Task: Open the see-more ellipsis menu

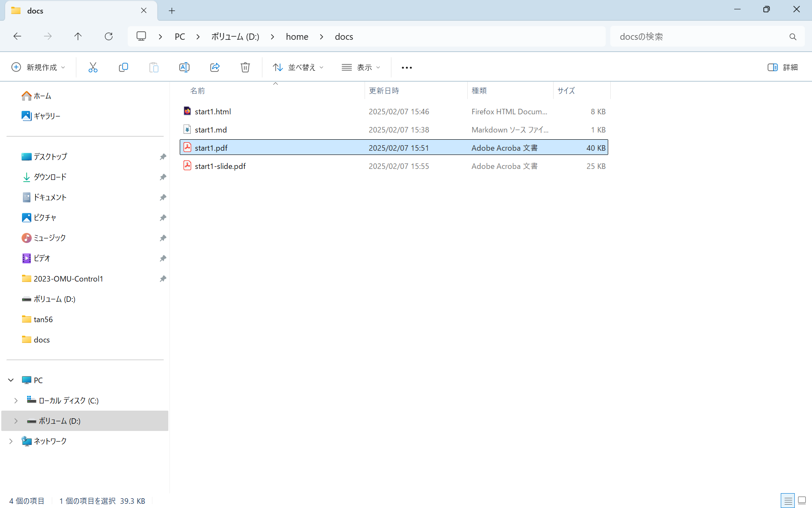Action: coord(406,67)
